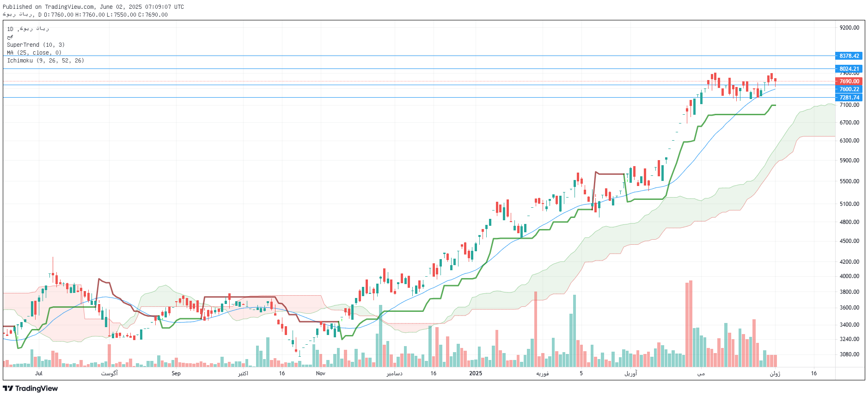
Task: Click the Published on TradingView.com header text
Action: [x=93, y=7]
